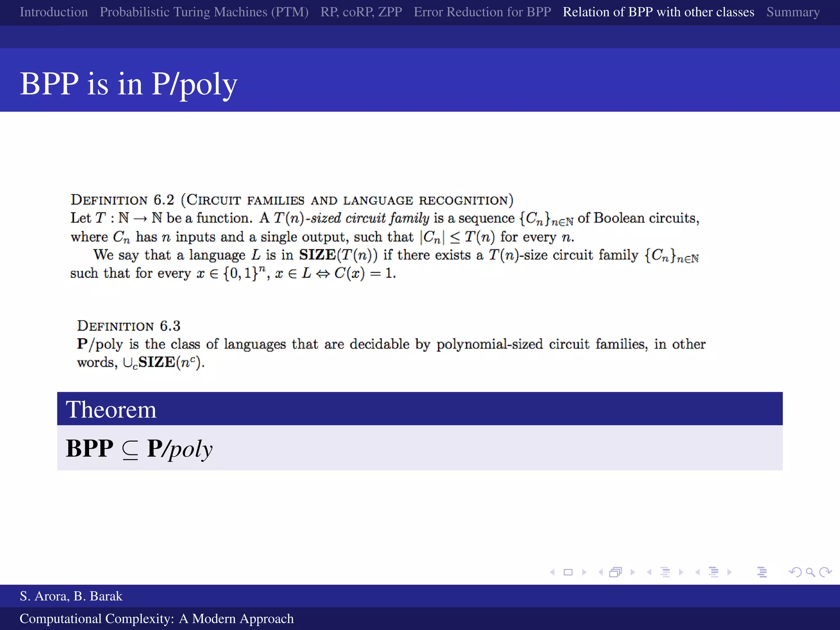Click the slide title BPP is in P/poly
840x630 pixels.
tap(128, 84)
